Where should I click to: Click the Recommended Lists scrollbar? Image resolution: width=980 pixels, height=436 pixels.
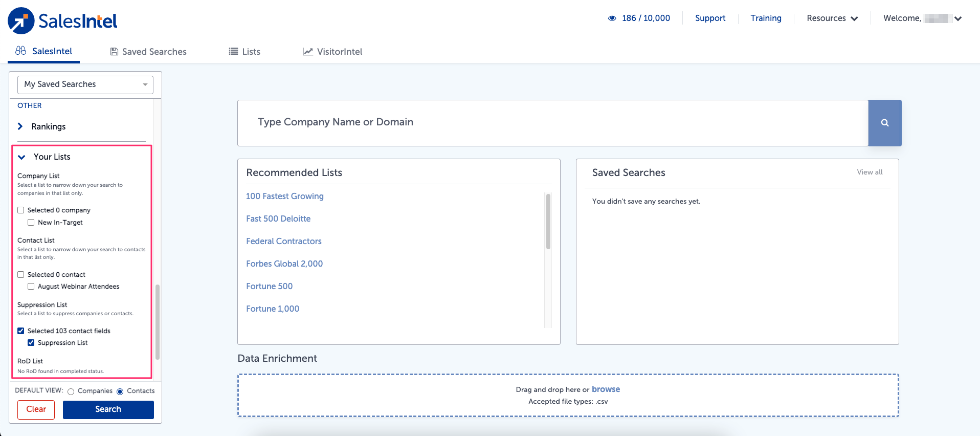pos(548,221)
